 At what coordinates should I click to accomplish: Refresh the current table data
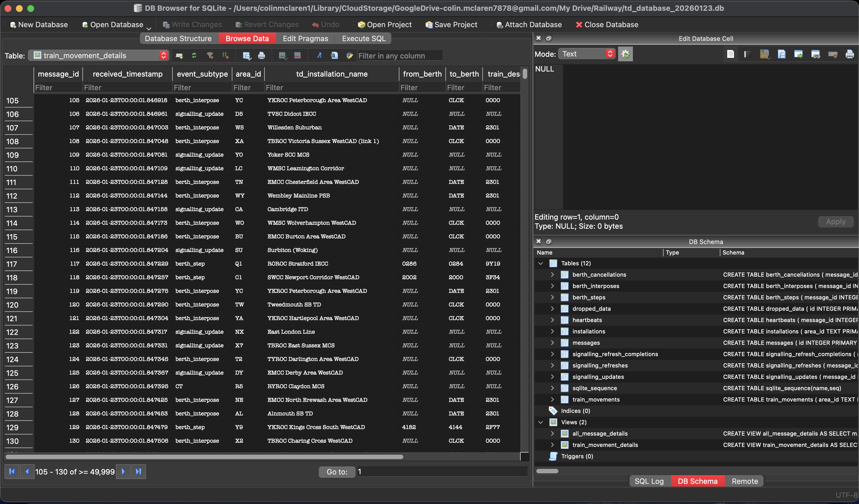(194, 55)
